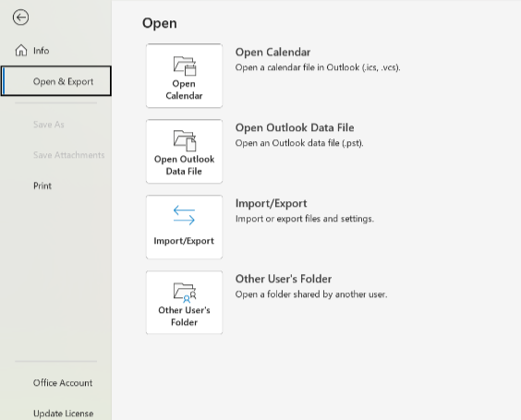521x420 pixels.
Task: Click the Import/Export tile label
Action: click(184, 241)
